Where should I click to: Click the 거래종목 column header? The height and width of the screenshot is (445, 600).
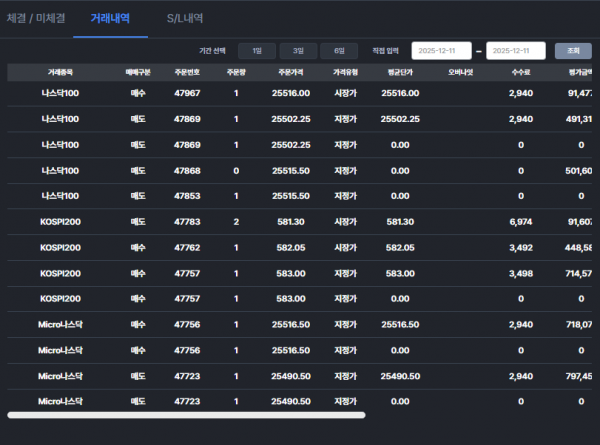[60, 72]
